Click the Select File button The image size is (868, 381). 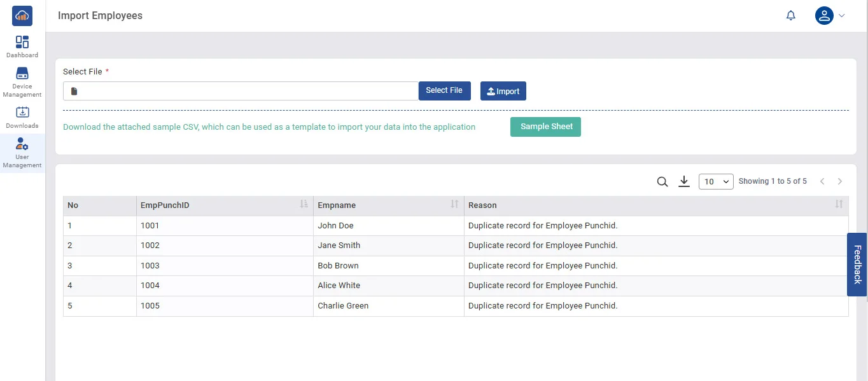pos(444,91)
